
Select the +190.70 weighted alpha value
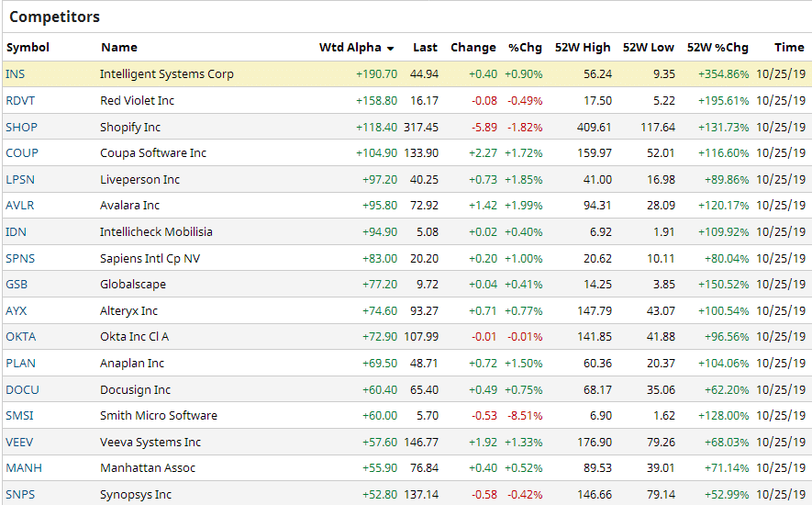(376, 74)
